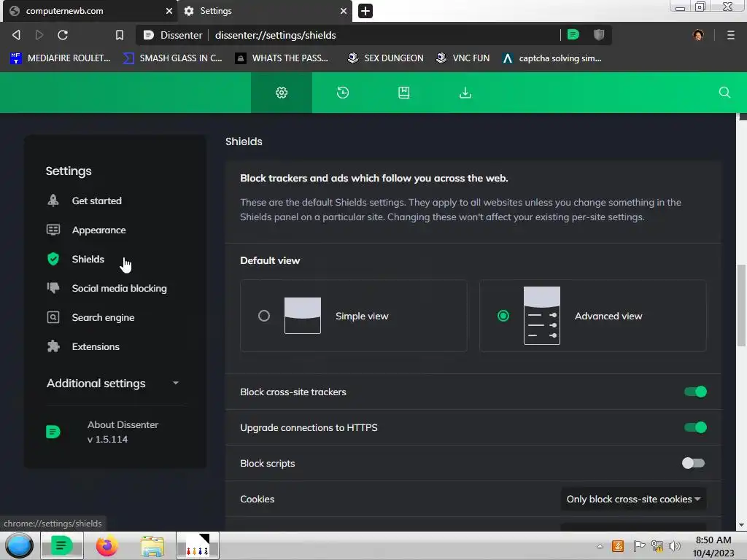
Task: Click the network tray icon
Action: pyautogui.click(x=657, y=546)
